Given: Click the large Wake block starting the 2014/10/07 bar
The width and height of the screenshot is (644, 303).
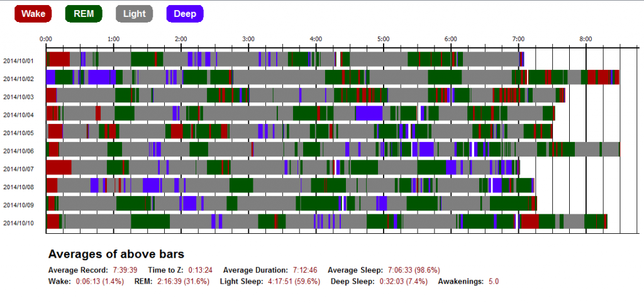Looking at the screenshot, I should [58, 168].
